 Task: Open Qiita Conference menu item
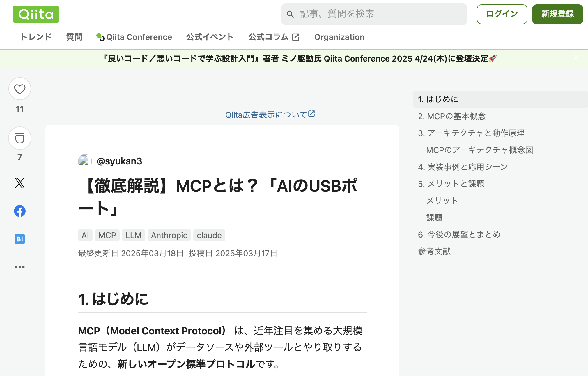(x=134, y=37)
